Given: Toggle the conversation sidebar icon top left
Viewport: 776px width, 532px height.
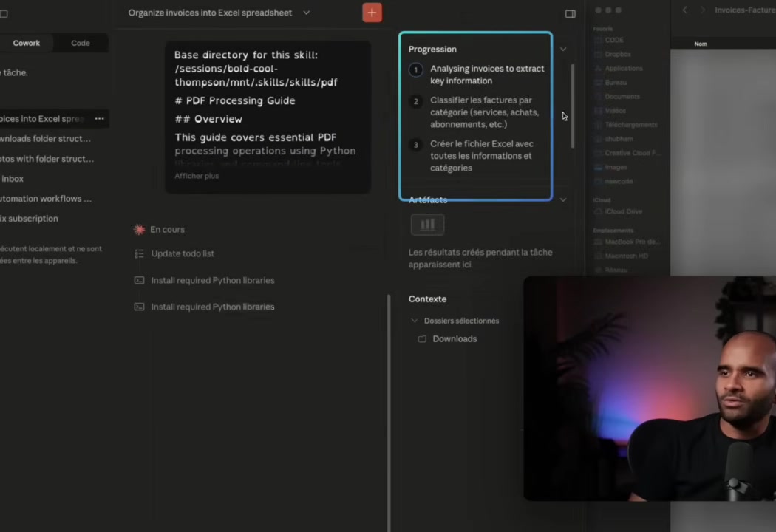Looking at the screenshot, I should (4, 13).
